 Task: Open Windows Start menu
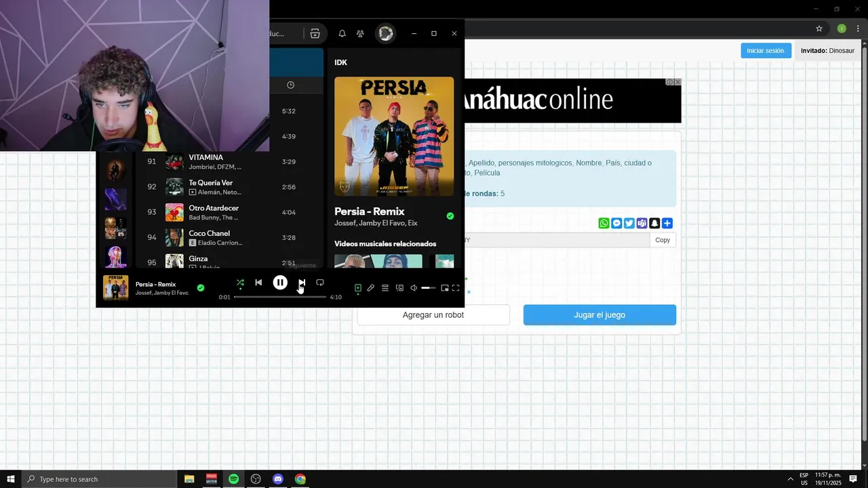(10, 479)
